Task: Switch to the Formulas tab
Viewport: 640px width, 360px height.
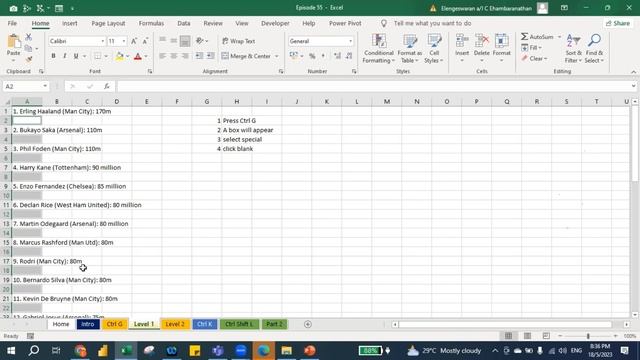Action: pos(151,23)
